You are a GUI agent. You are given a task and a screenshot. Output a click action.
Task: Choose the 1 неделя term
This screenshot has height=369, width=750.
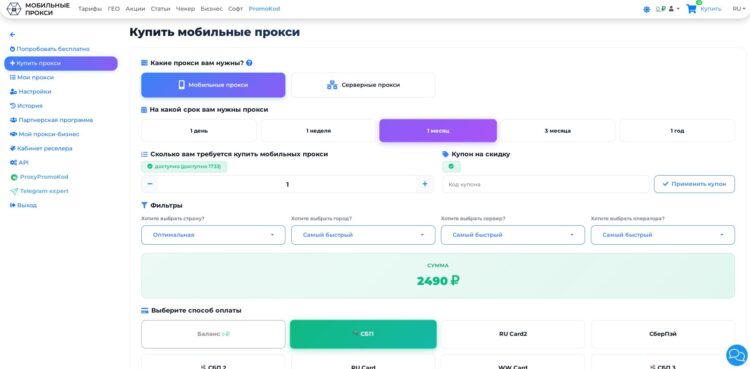coord(319,131)
